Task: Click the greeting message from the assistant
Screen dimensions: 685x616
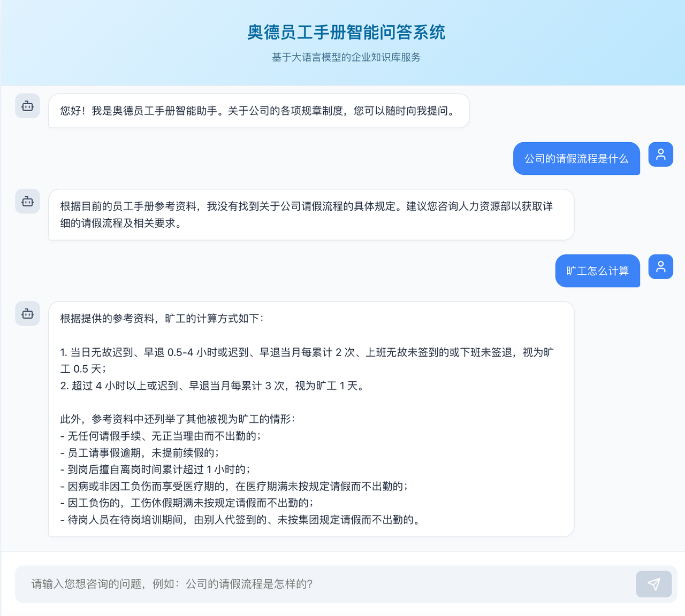Action: [x=259, y=111]
